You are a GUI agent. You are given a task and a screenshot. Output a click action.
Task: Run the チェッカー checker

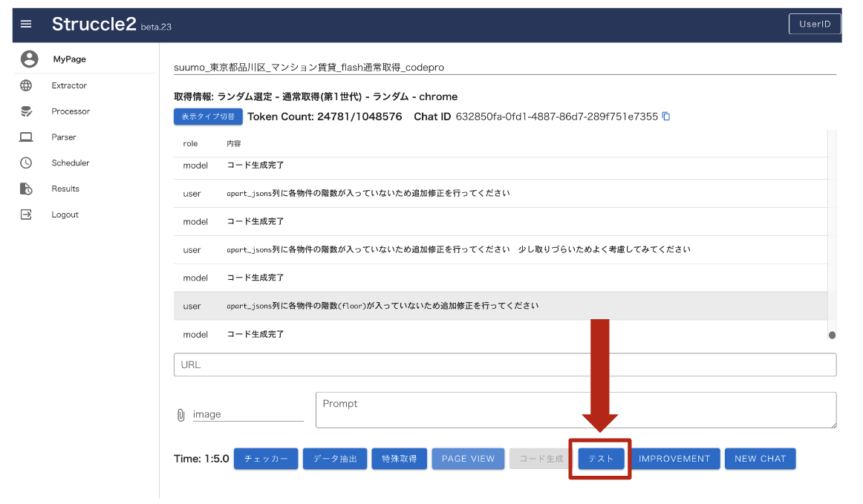[265, 458]
